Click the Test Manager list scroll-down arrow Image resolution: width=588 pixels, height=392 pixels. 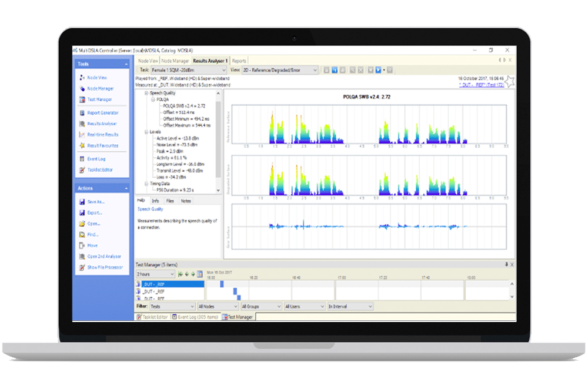(512, 297)
